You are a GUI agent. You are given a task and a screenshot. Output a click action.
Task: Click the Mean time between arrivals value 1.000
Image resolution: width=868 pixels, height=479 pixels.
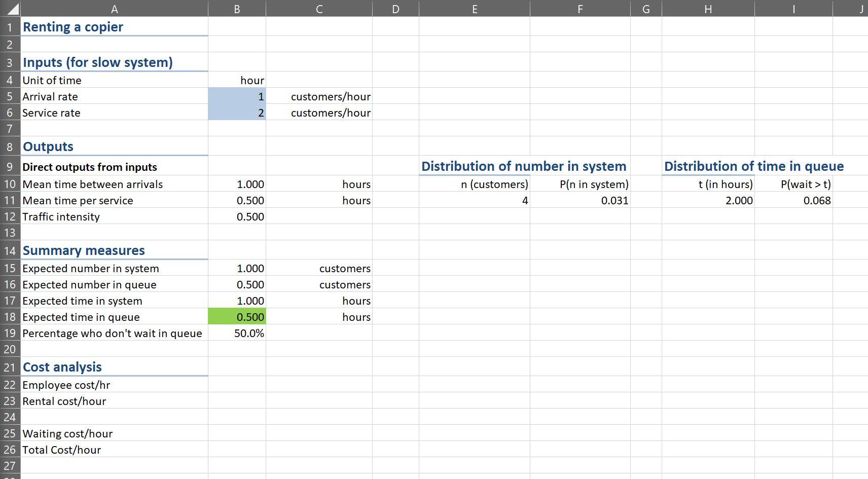[237, 184]
